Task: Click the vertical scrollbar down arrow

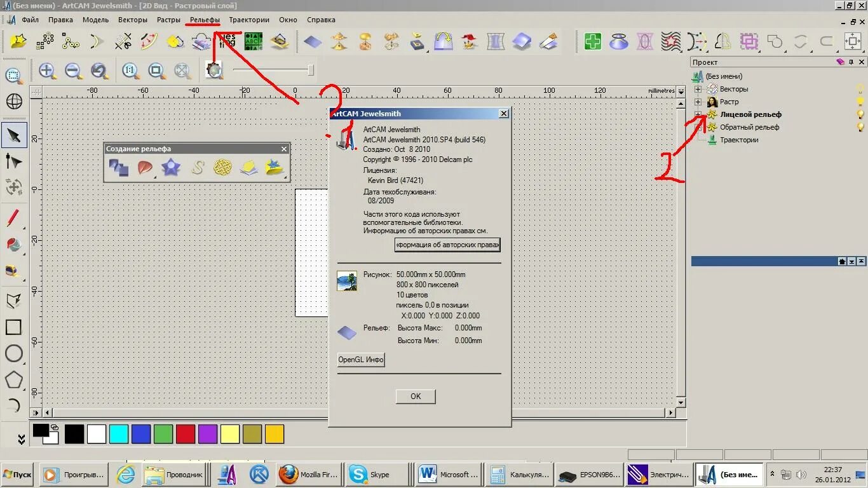Action: tap(681, 403)
